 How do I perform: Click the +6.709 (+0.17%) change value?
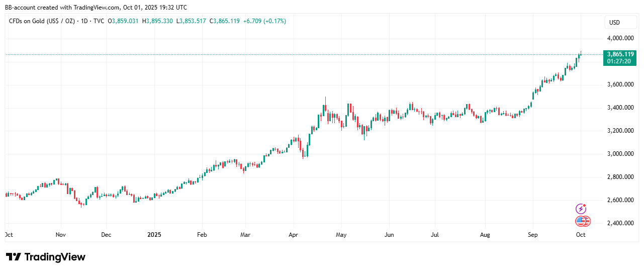point(264,21)
